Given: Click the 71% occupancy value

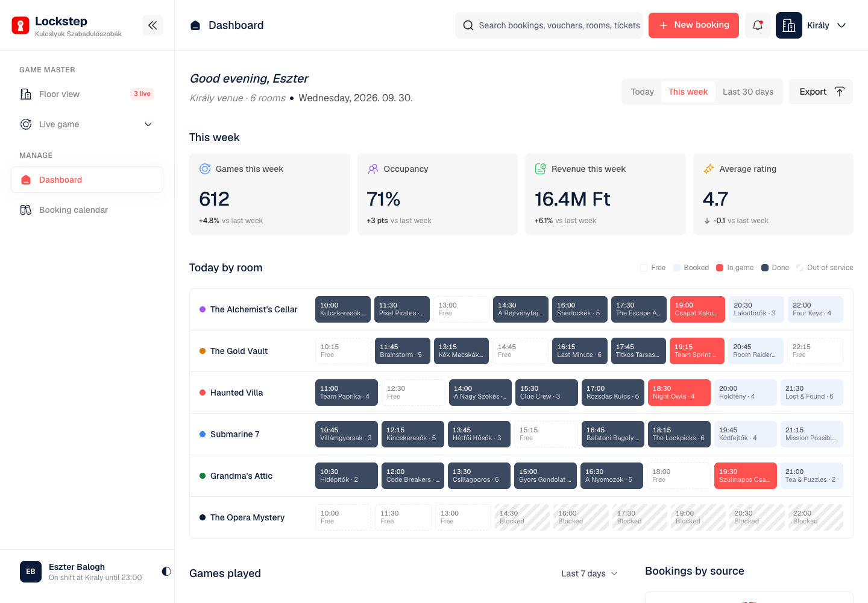Looking at the screenshot, I should (383, 199).
